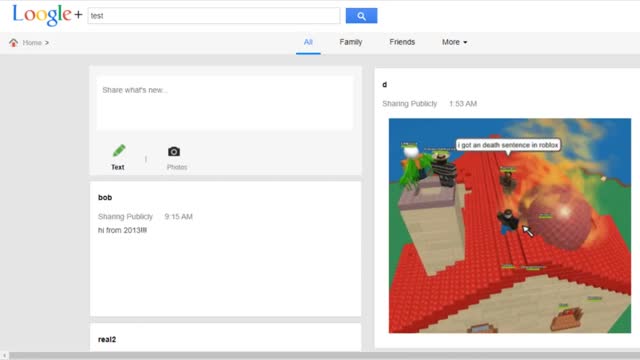Select the camera Photos icon

[174, 151]
